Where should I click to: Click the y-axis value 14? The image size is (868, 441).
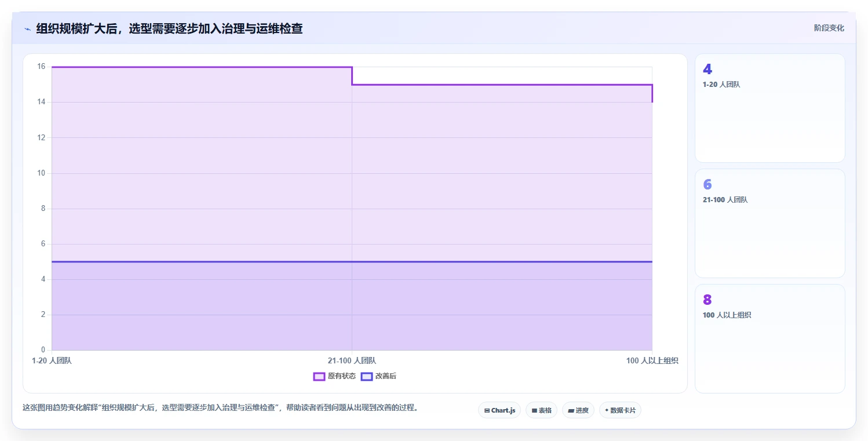(41, 102)
